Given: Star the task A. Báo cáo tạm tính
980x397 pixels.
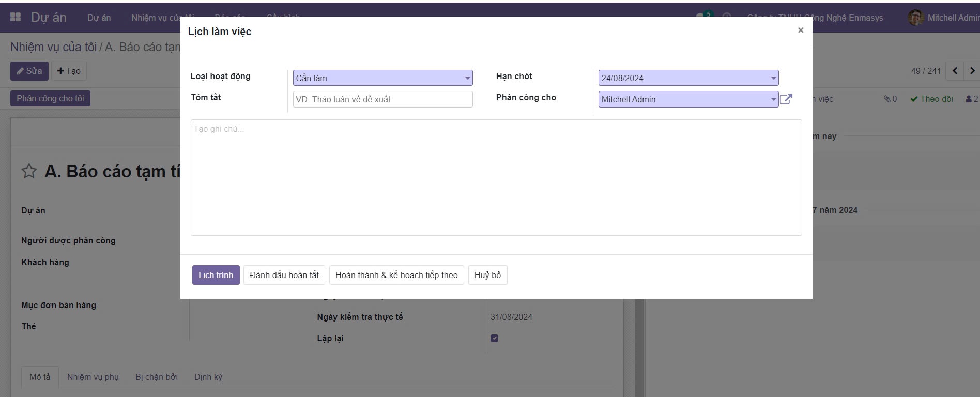Looking at the screenshot, I should [29, 171].
